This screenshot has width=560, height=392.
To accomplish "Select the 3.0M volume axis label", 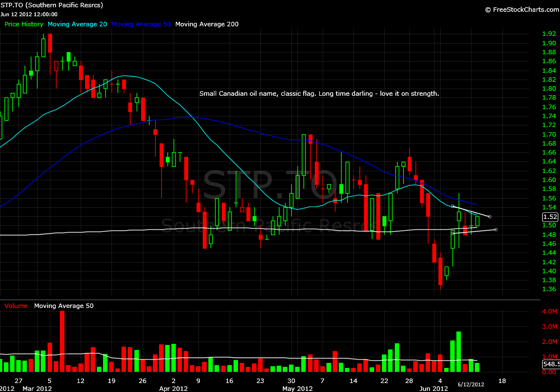I will point(550,326).
